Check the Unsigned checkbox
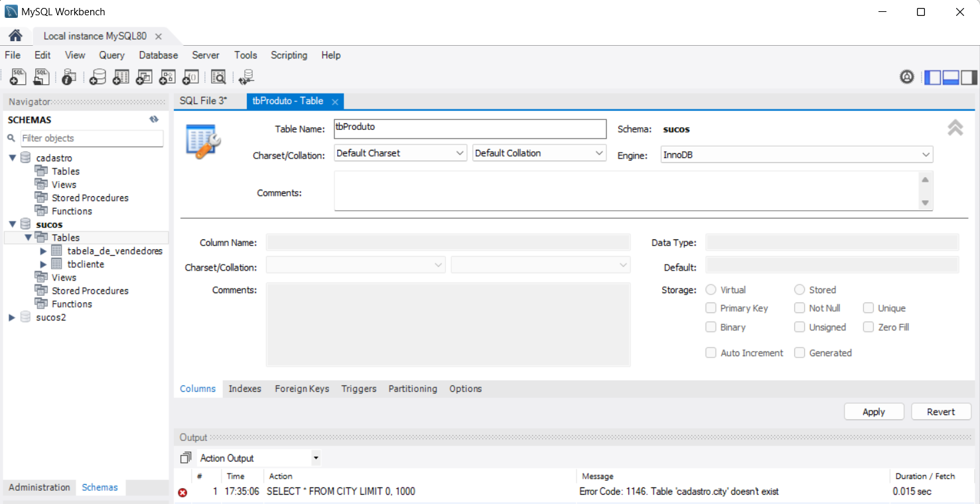 pos(800,327)
